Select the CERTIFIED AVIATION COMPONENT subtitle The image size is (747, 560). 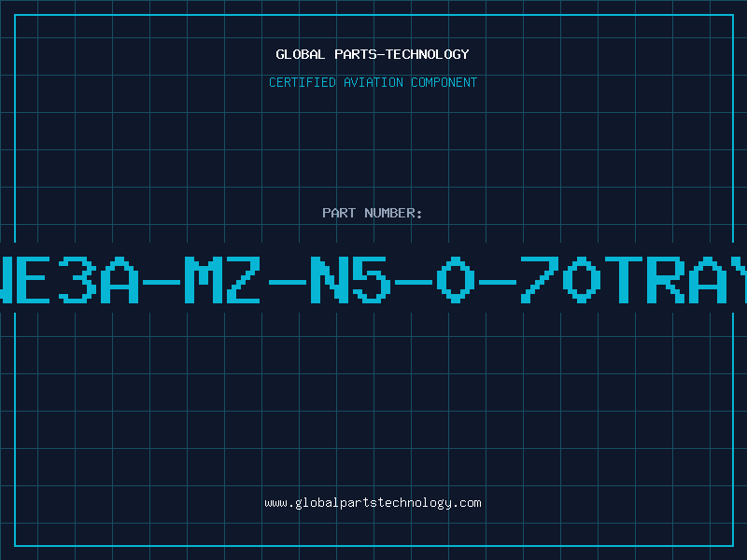373,82
